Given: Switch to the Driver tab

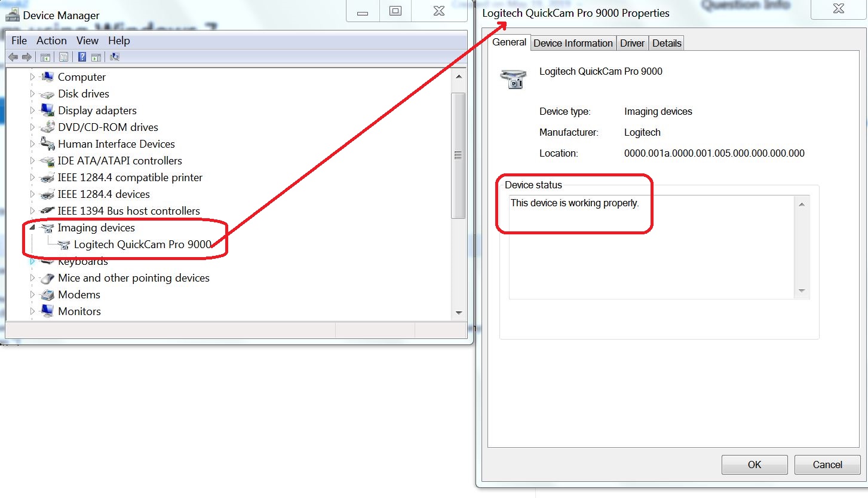Looking at the screenshot, I should pyautogui.click(x=632, y=43).
